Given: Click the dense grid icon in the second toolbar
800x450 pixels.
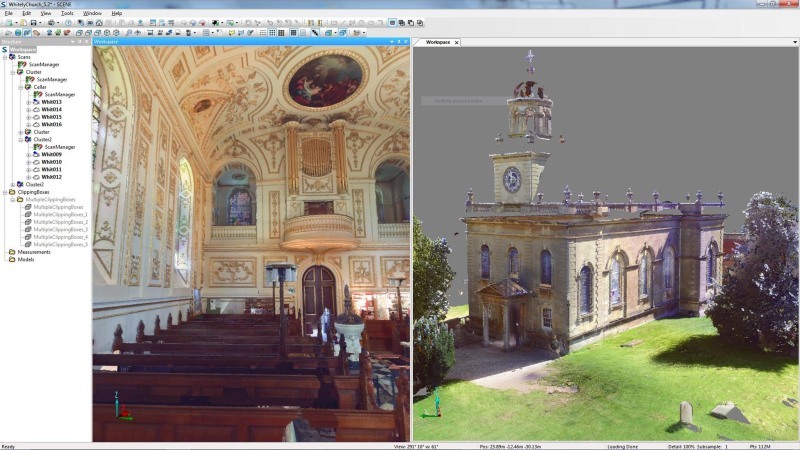Looking at the screenshot, I should (281, 33).
